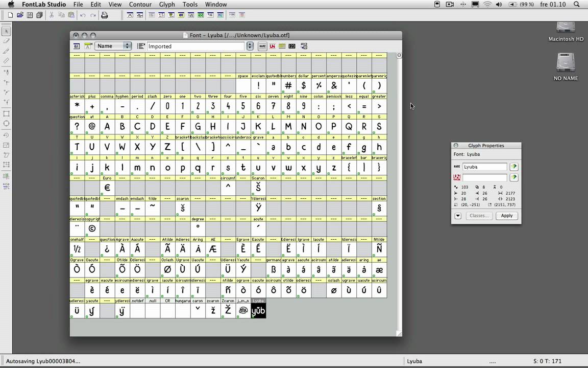
Task: Redo the action in toolbar
Action: [93, 15]
